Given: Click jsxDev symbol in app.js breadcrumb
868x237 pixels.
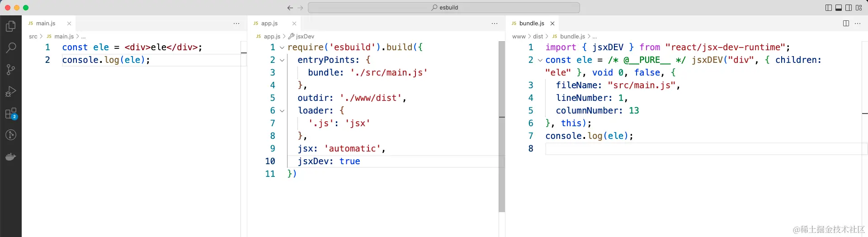Looking at the screenshot, I should (305, 37).
